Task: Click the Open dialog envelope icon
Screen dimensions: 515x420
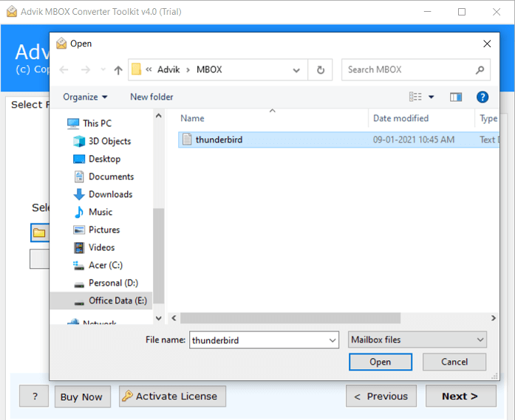Action: [x=61, y=44]
